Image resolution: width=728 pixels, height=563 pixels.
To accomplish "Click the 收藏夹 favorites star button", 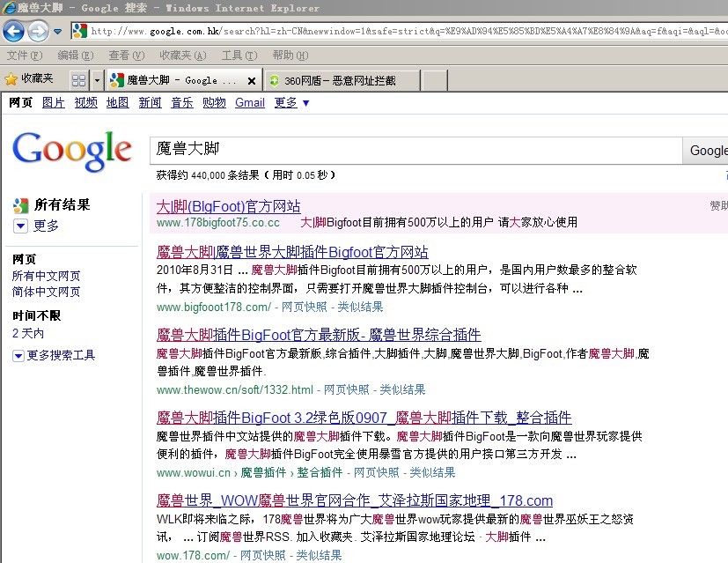I will click(x=29, y=79).
